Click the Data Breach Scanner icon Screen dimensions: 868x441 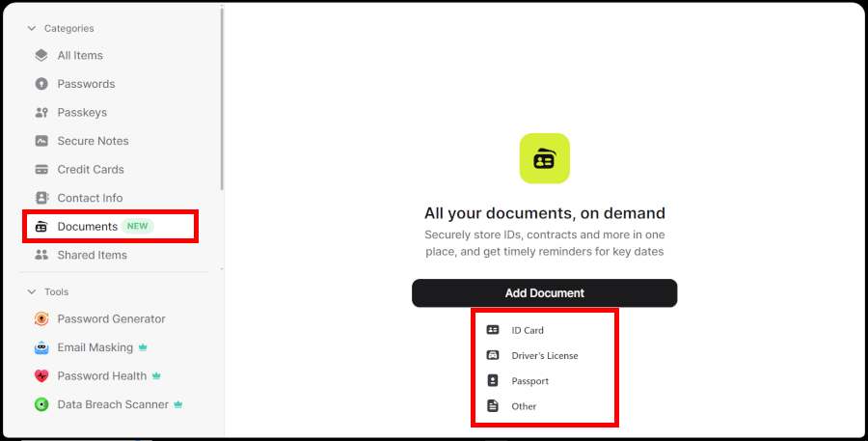click(41, 404)
